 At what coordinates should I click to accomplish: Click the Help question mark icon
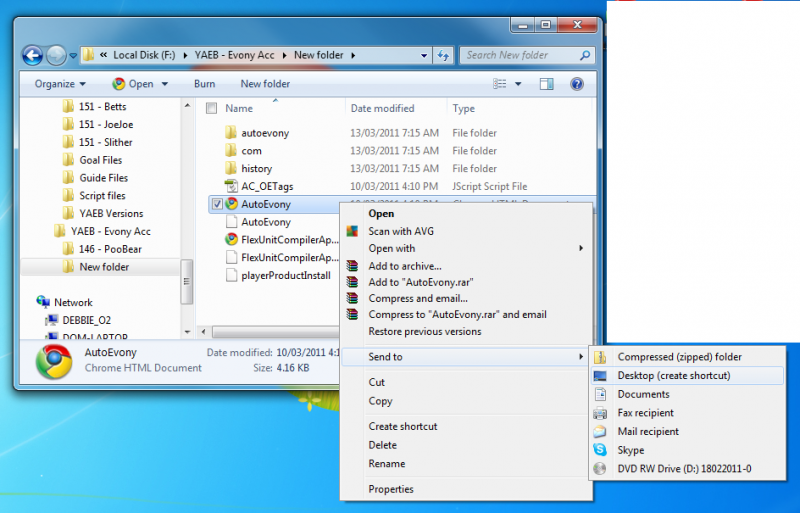coord(577,84)
